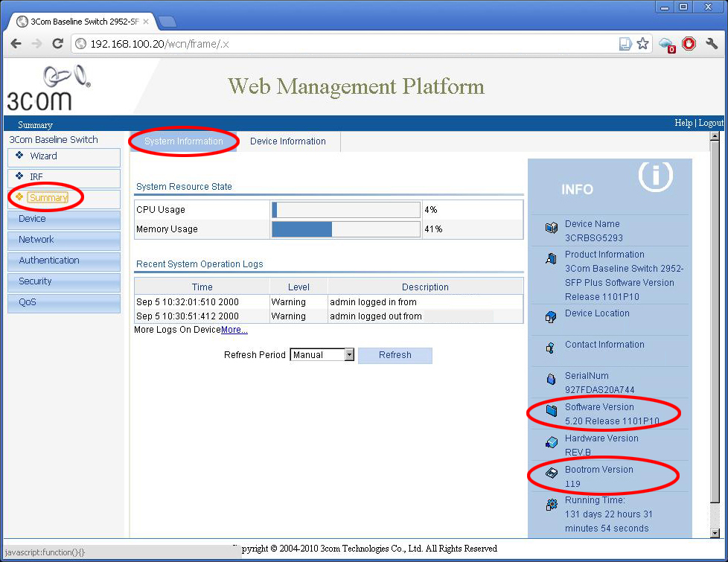Click the Time column header
The width and height of the screenshot is (728, 562).
[202, 287]
